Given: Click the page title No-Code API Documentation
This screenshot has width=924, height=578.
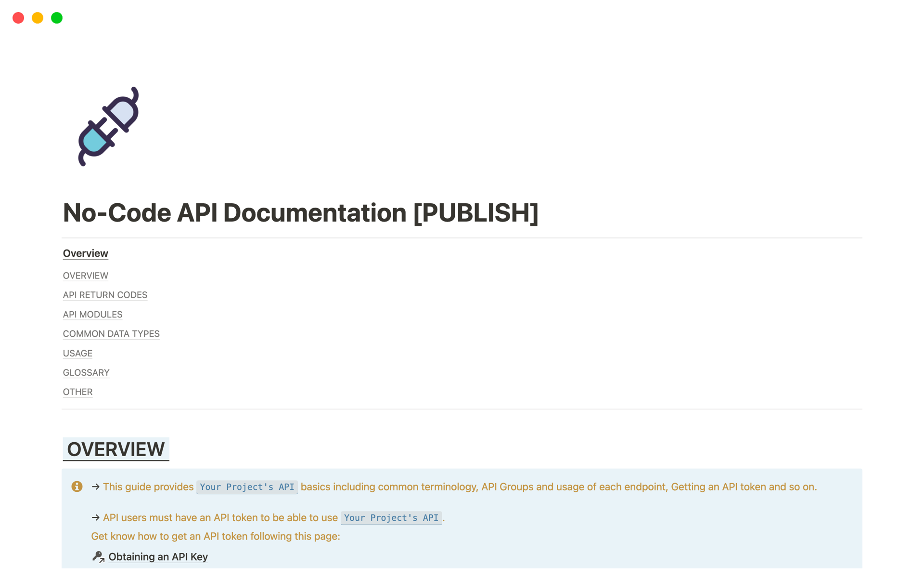Looking at the screenshot, I should 300,213.
